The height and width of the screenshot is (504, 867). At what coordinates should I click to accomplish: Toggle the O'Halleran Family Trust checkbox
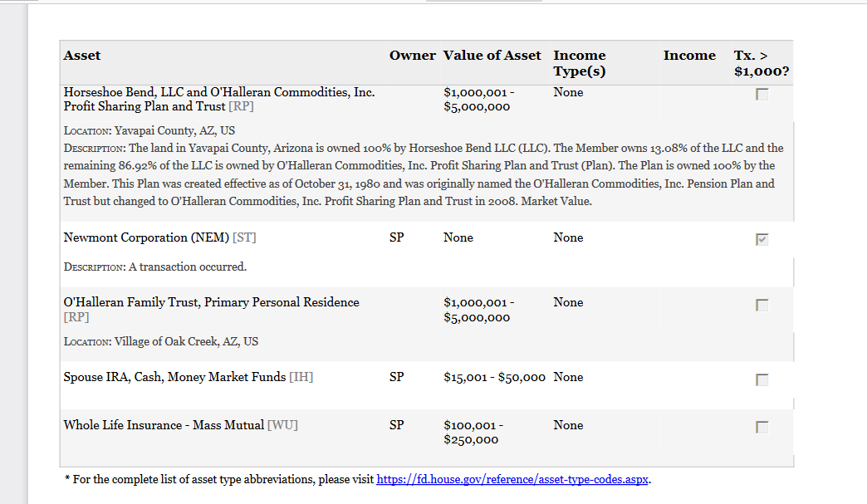pos(762,305)
